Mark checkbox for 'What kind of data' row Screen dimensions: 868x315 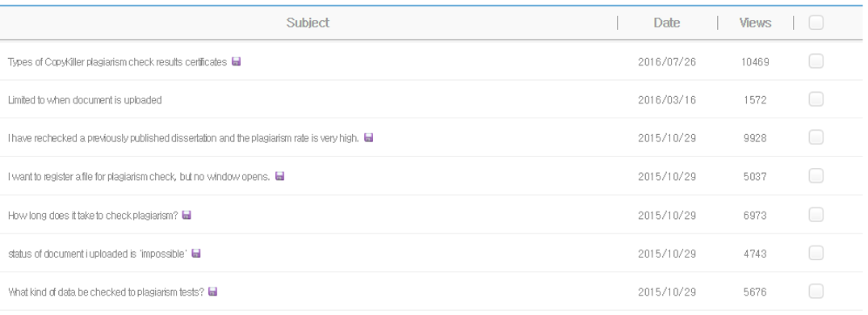[x=816, y=292]
